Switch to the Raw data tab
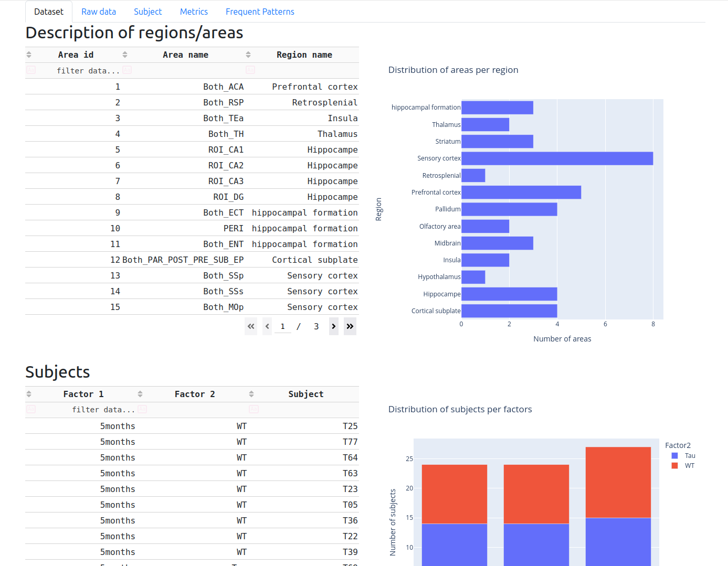Image resolution: width=728 pixels, height=566 pixels. tap(99, 12)
